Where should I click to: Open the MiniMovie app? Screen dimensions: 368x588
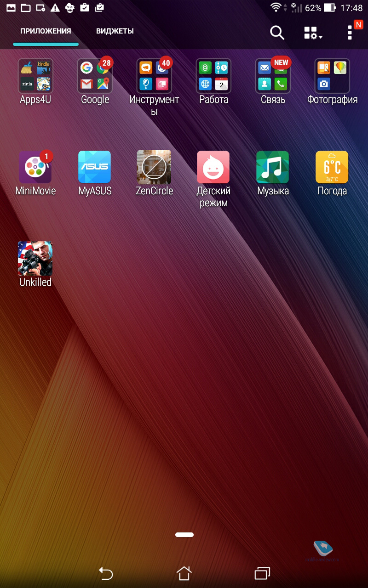pyautogui.click(x=35, y=168)
